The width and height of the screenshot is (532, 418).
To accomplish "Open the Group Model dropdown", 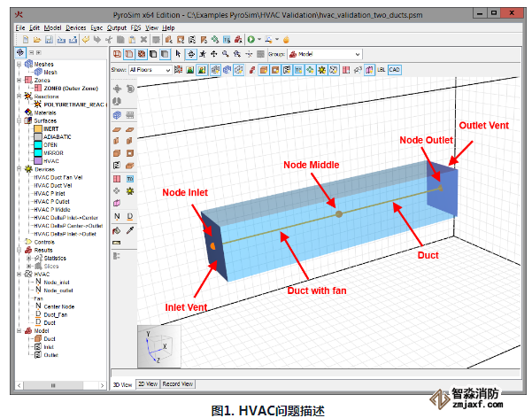I will point(326,54).
